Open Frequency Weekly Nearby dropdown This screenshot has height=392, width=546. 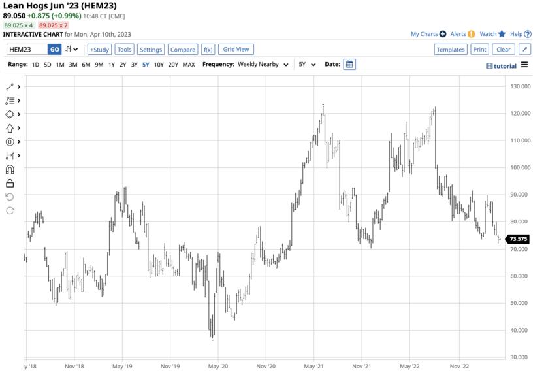coord(263,65)
